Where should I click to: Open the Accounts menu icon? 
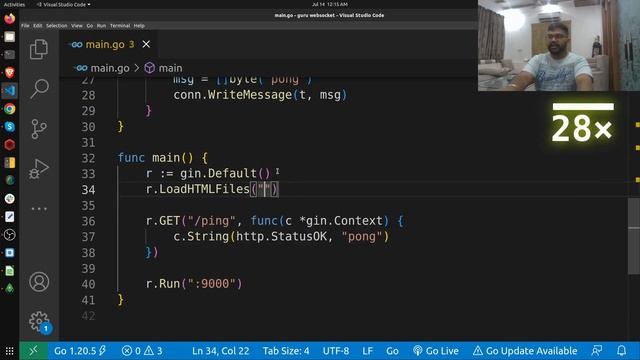point(39,282)
